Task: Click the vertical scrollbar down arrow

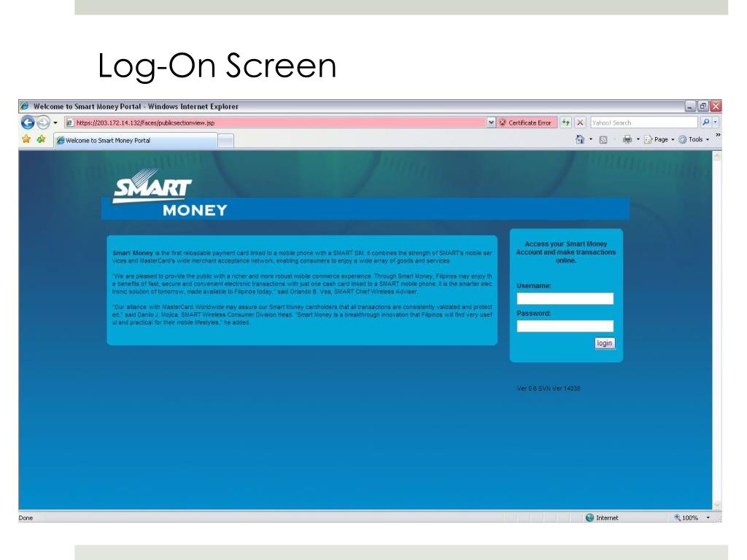Action: 718,505
